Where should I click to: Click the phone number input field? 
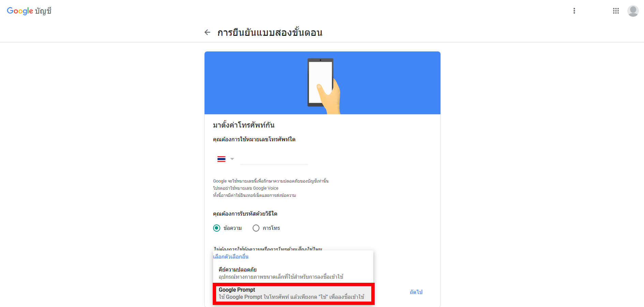coord(274,159)
